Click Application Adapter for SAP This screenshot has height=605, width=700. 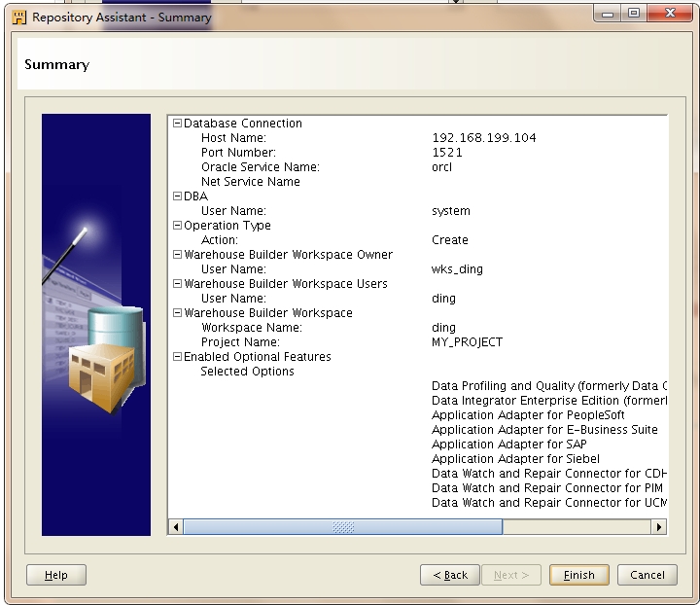[508, 445]
